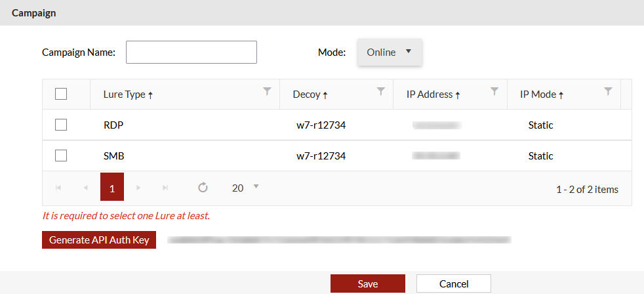Jump to the last page

[165, 188]
